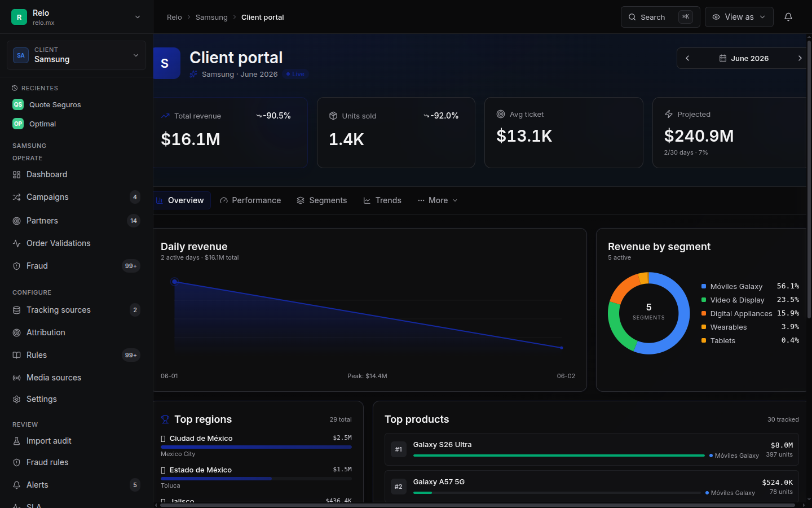Open the View as dropdown
Screen dimensions: 812x508
(739, 17)
